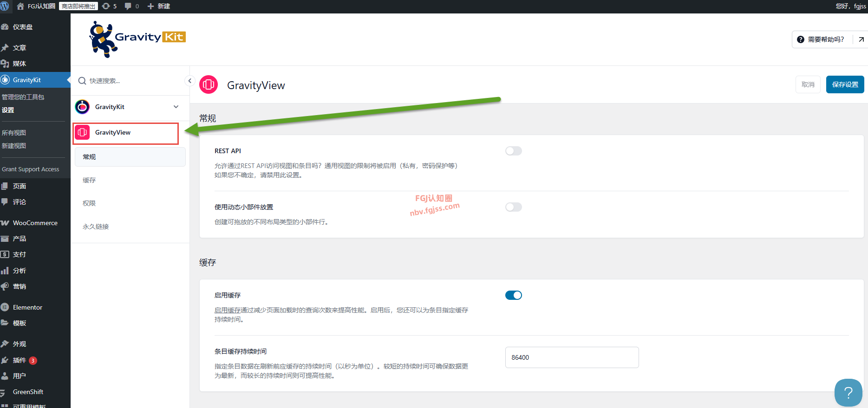This screenshot has width=868, height=408.
Task: Open the round question-mark help widget
Action: (x=848, y=393)
